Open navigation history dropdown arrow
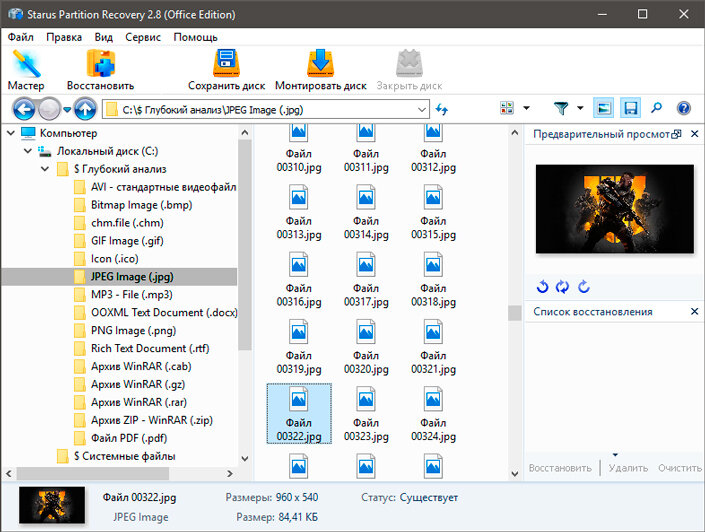This screenshot has width=705, height=532. [67, 109]
